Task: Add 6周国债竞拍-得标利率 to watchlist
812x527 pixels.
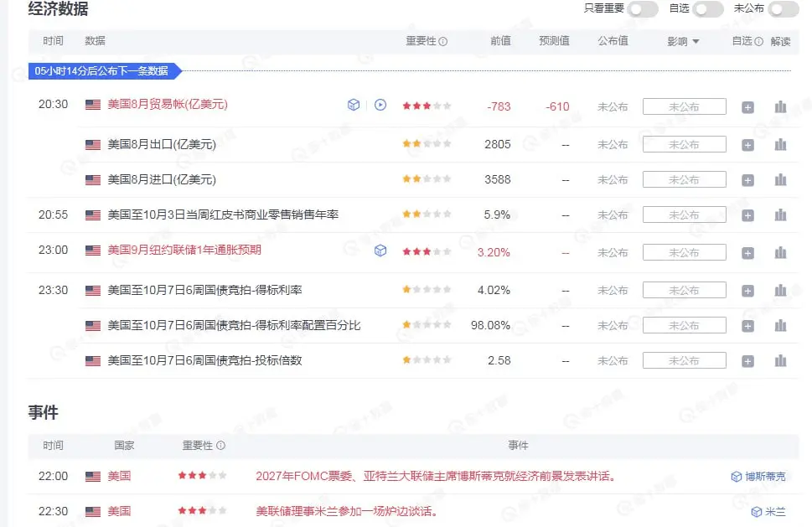Action: (x=747, y=291)
